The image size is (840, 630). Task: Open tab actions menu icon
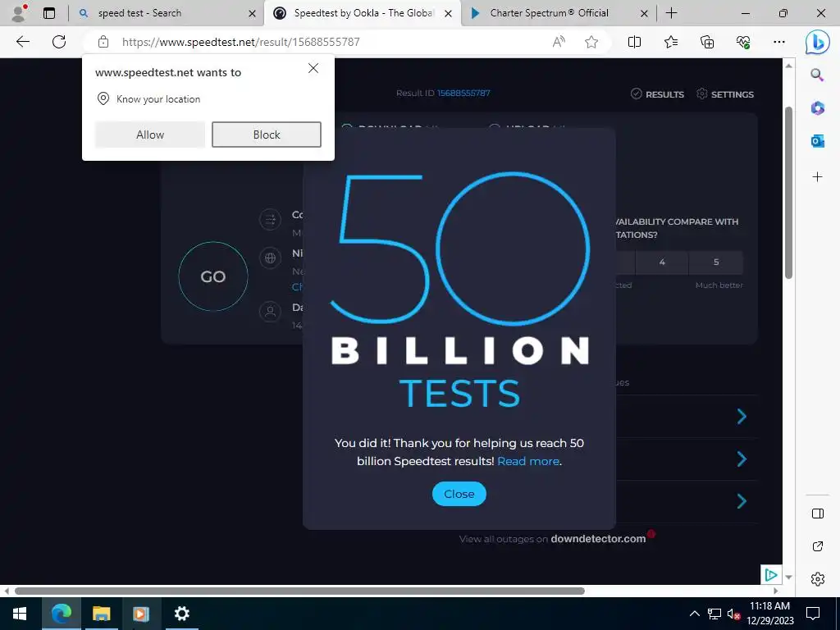coord(48,13)
